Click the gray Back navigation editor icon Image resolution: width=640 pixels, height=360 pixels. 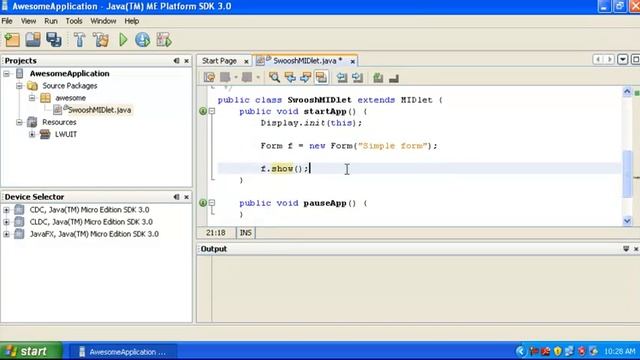pos(225,77)
